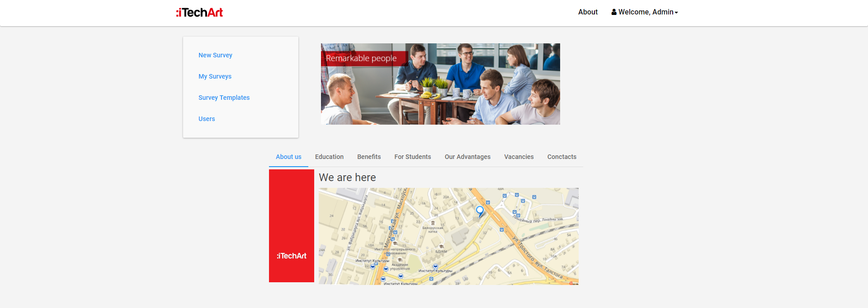The image size is (868, 308).
Task: Open the For Students tab
Action: point(412,157)
